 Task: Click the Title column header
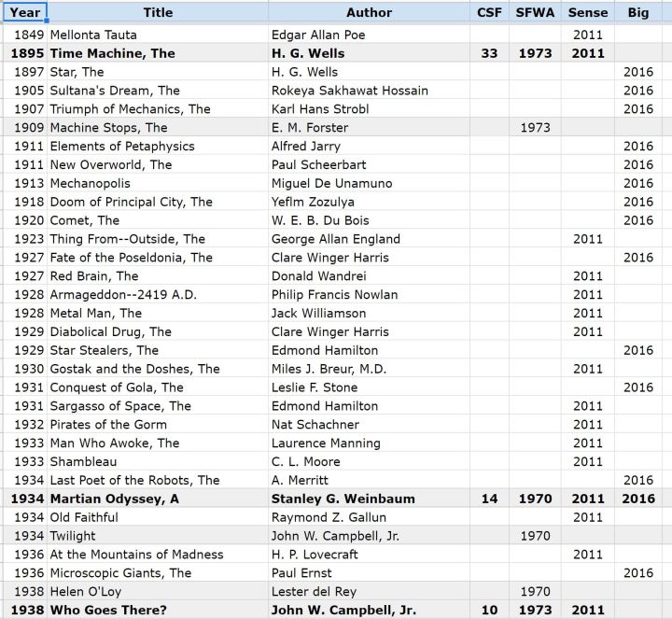(158, 13)
